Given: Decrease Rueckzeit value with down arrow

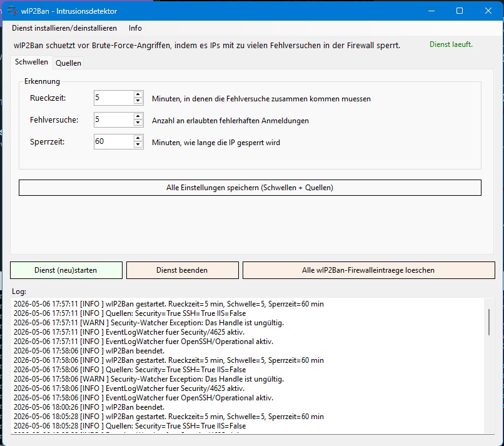Looking at the screenshot, I should pyautogui.click(x=138, y=101).
